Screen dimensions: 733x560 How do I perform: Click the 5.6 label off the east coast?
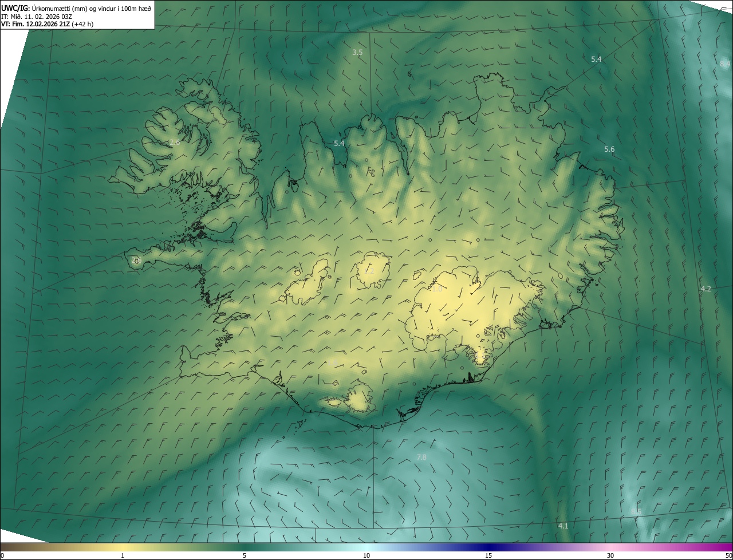tap(609, 149)
